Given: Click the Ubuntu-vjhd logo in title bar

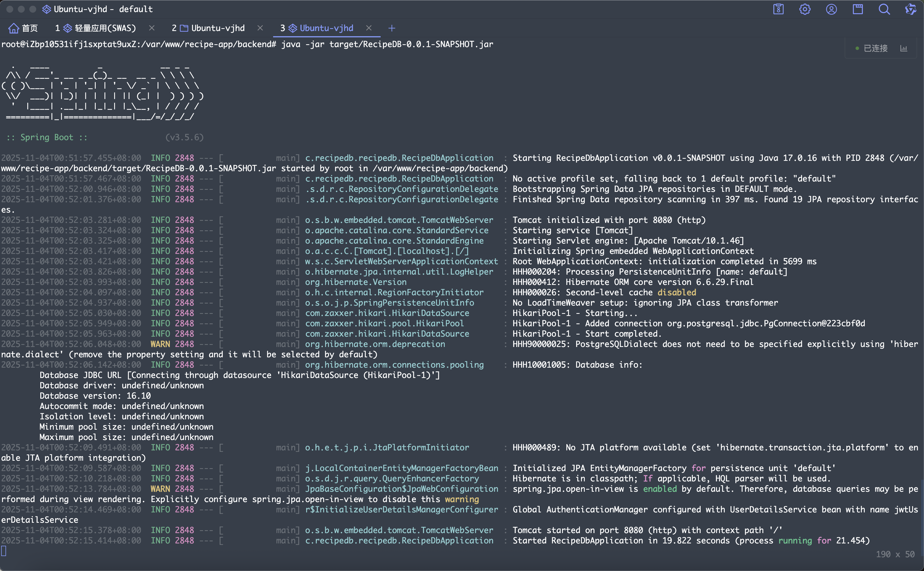Looking at the screenshot, I should point(46,9).
